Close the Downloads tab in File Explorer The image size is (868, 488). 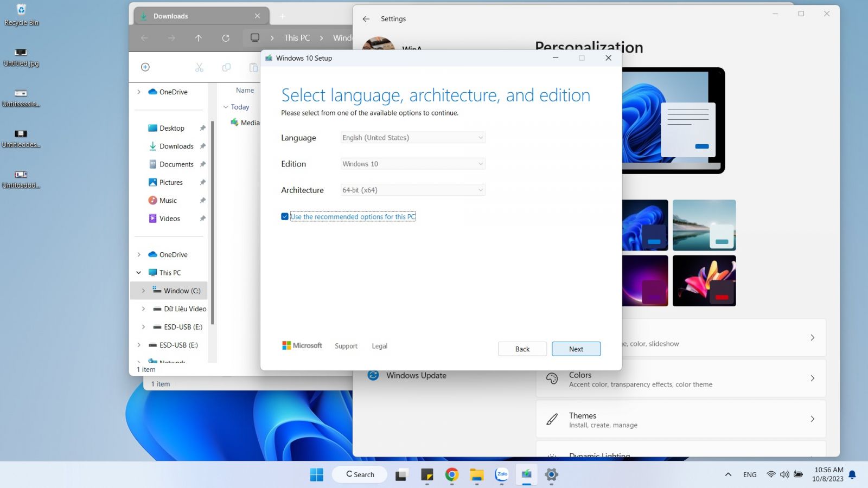coord(257,16)
